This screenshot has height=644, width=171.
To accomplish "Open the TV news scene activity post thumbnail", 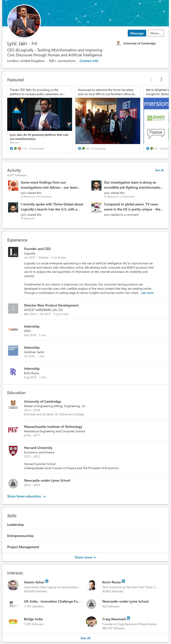I will tap(96, 207).
